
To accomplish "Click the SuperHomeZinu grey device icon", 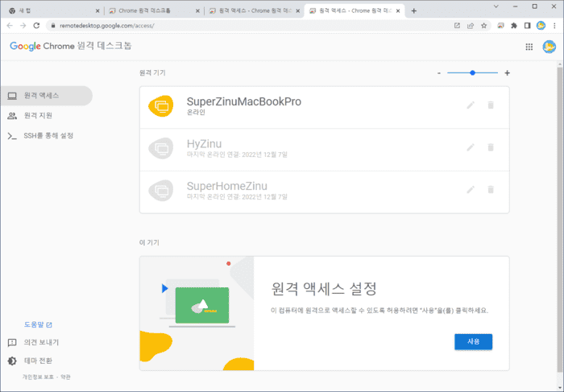I will (161, 191).
